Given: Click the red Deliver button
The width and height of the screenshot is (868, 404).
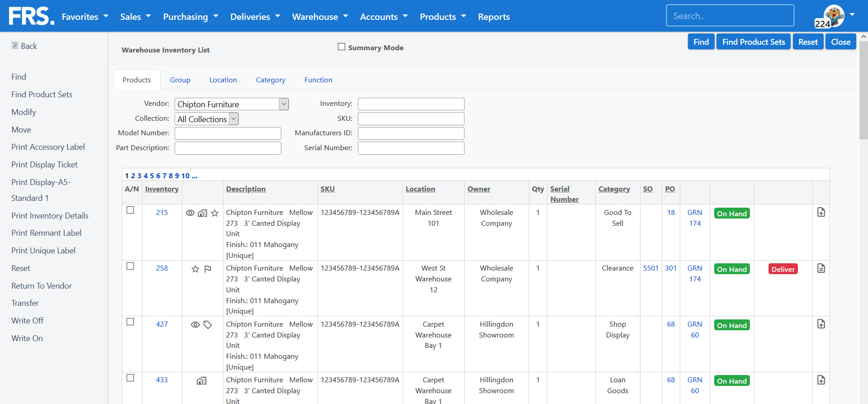Looking at the screenshot, I should pyautogui.click(x=783, y=269).
